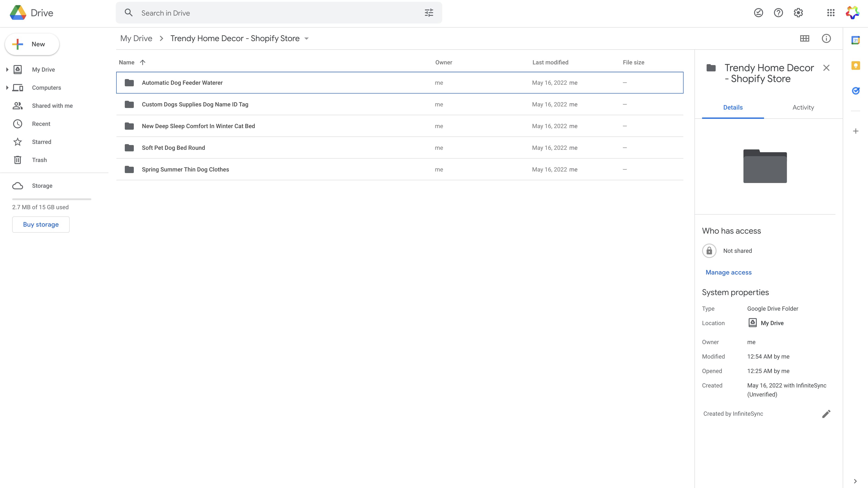
Task: Expand the My Drive tree
Action: point(7,69)
